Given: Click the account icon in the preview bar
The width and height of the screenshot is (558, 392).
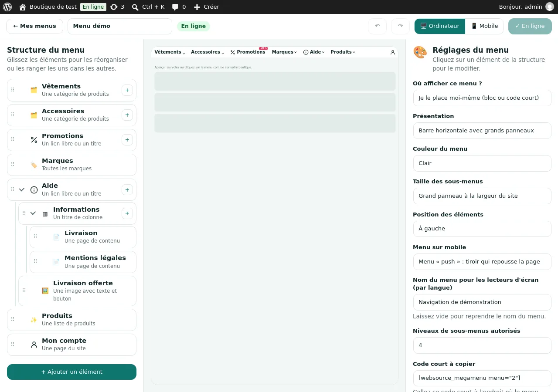Looking at the screenshot, I should (393, 52).
